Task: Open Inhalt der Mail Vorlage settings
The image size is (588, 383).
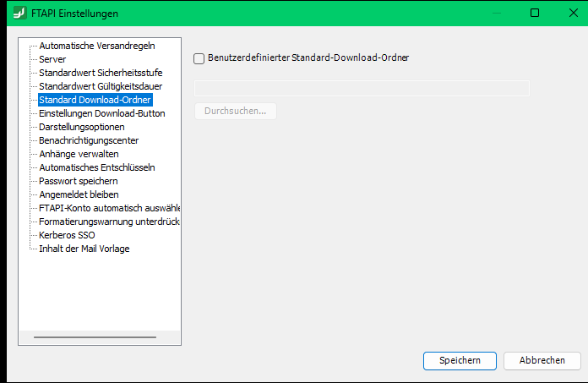Action: pos(84,249)
